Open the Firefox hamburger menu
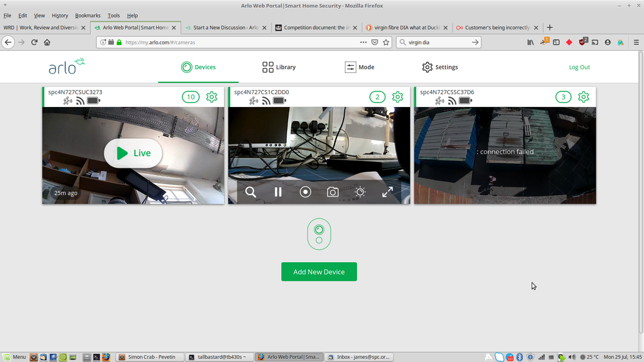Image resolution: width=644 pixels, height=362 pixels. 636,43
